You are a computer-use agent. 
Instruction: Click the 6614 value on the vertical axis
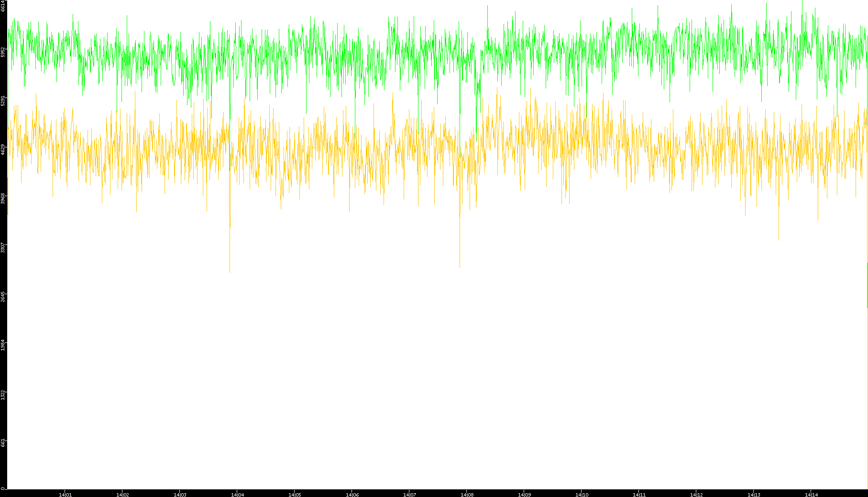[x=3, y=5]
